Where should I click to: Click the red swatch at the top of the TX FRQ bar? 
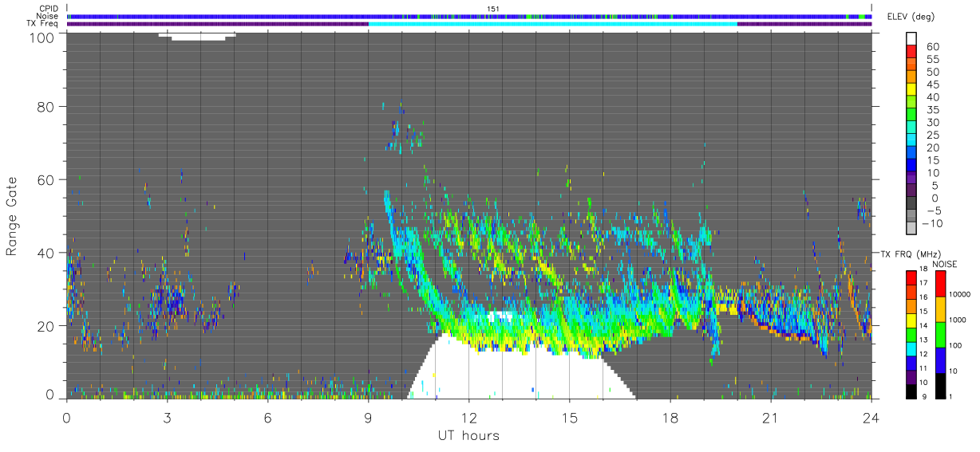[x=911, y=277]
